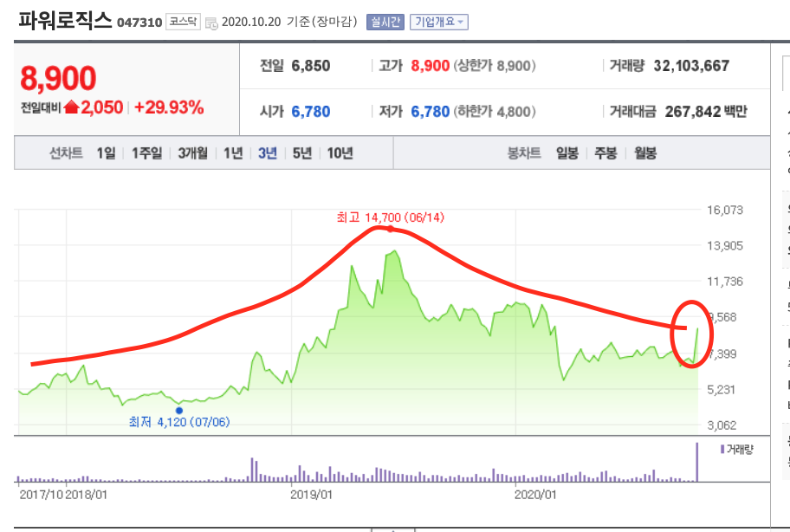Select the 1일 line chart tab
The image size is (790, 532).
click(x=106, y=153)
